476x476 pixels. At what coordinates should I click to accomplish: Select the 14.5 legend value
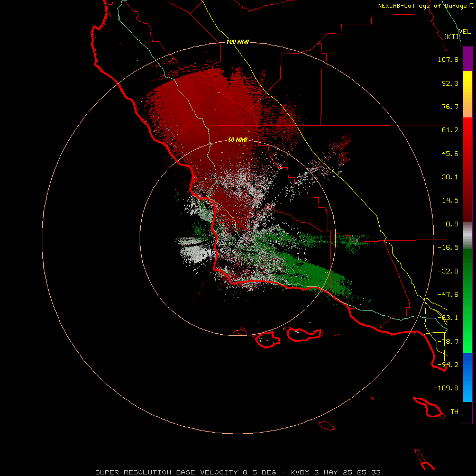pos(450,200)
